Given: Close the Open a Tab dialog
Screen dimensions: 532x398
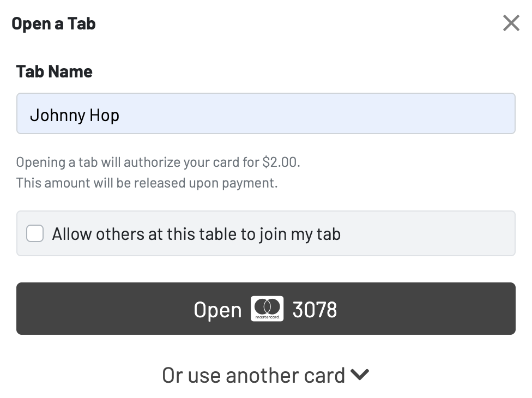Looking at the screenshot, I should [x=511, y=23].
